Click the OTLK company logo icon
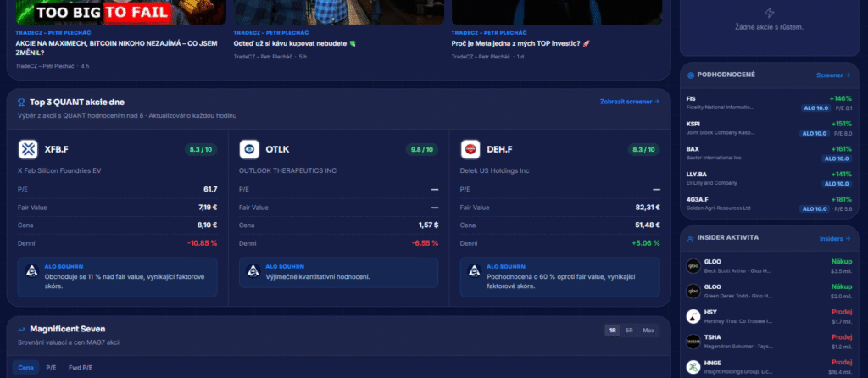Viewport: 868px width, 378px height. coord(249,149)
